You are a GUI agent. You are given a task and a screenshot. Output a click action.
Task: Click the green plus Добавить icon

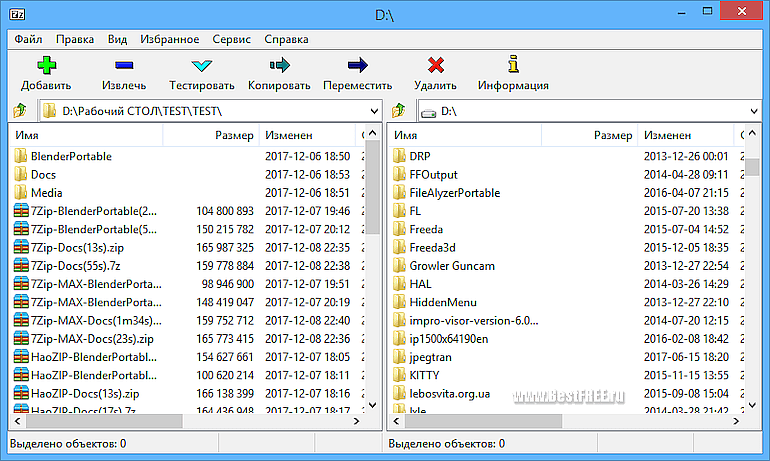tap(47, 65)
